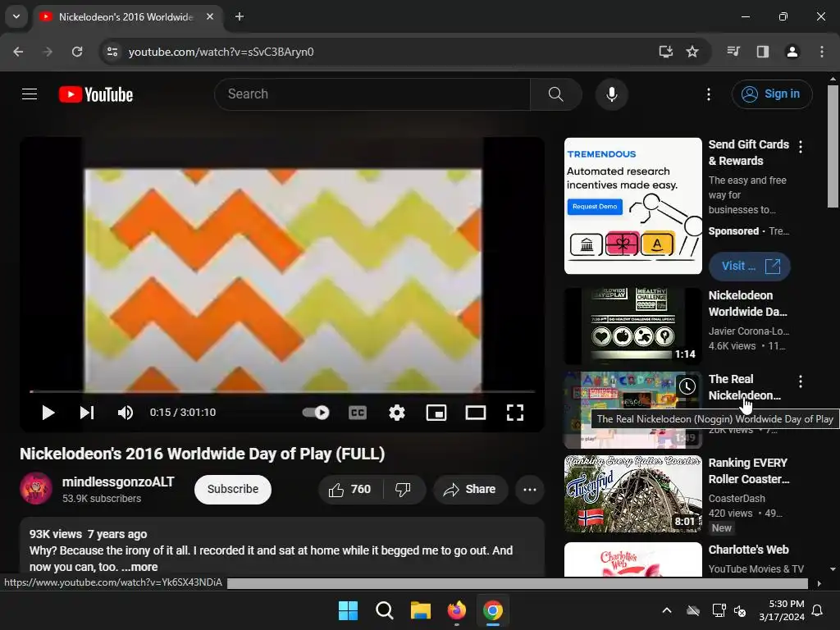Image resolution: width=840 pixels, height=630 pixels.
Task: Open Windows taskbar search
Action: pos(384,610)
